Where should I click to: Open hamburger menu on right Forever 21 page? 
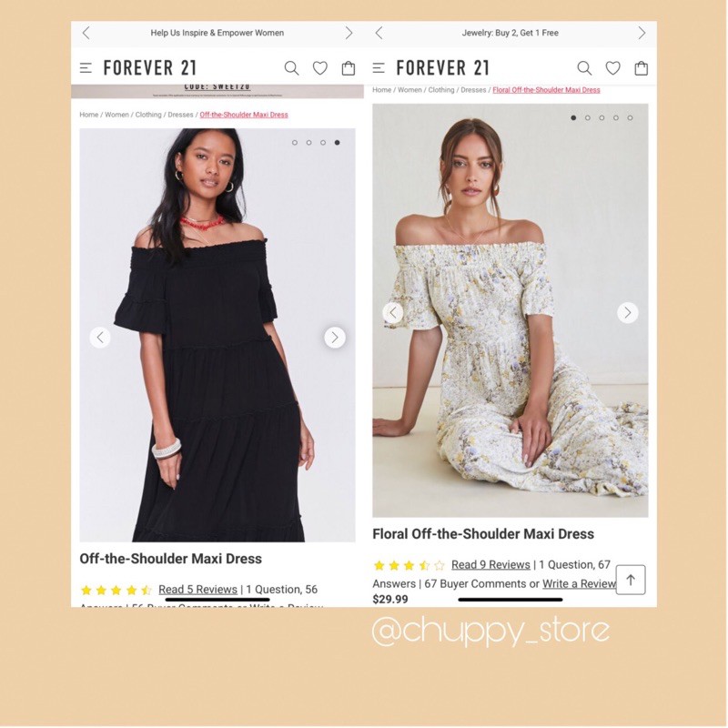(379, 68)
